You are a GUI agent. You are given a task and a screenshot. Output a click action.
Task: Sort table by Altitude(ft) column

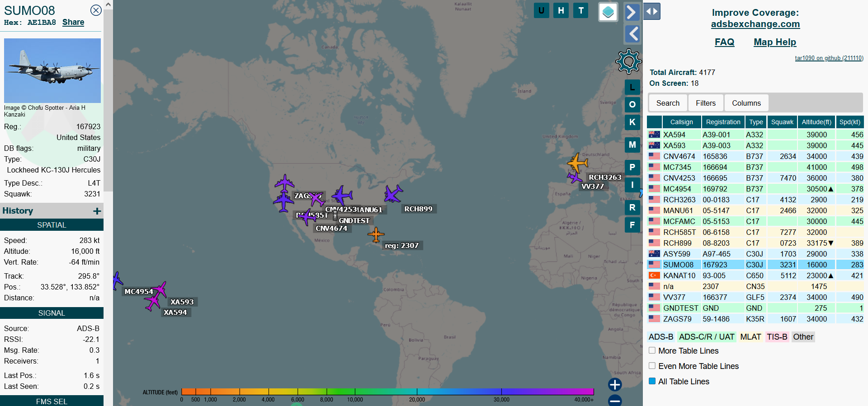point(816,122)
